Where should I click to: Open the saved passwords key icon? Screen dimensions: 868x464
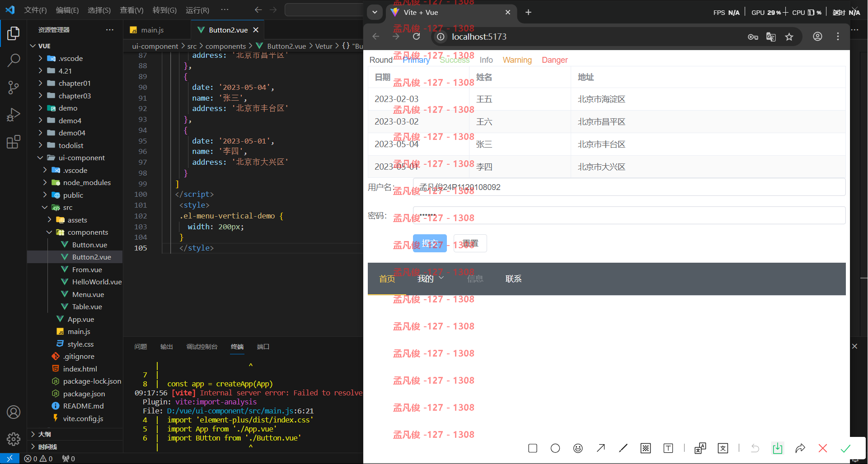click(x=753, y=37)
